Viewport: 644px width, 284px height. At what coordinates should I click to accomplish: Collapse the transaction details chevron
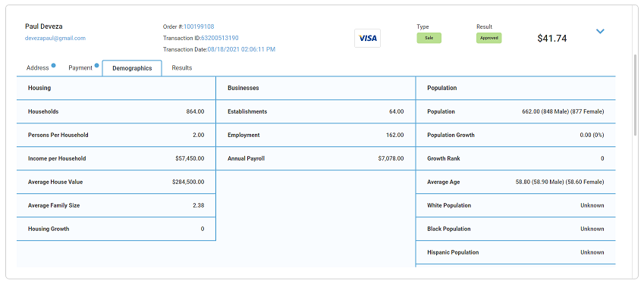(x=600, y=31)
